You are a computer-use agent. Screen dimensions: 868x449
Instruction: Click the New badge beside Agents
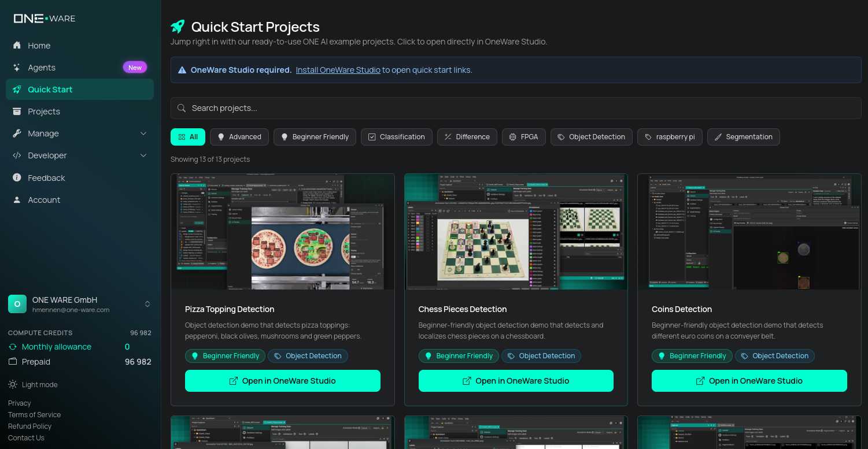tap(135, 68)
